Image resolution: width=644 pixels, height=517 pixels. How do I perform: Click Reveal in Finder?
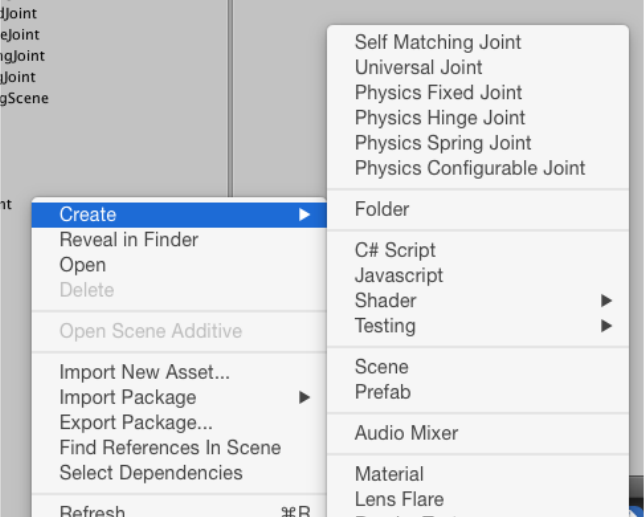[x=128, y=240]
